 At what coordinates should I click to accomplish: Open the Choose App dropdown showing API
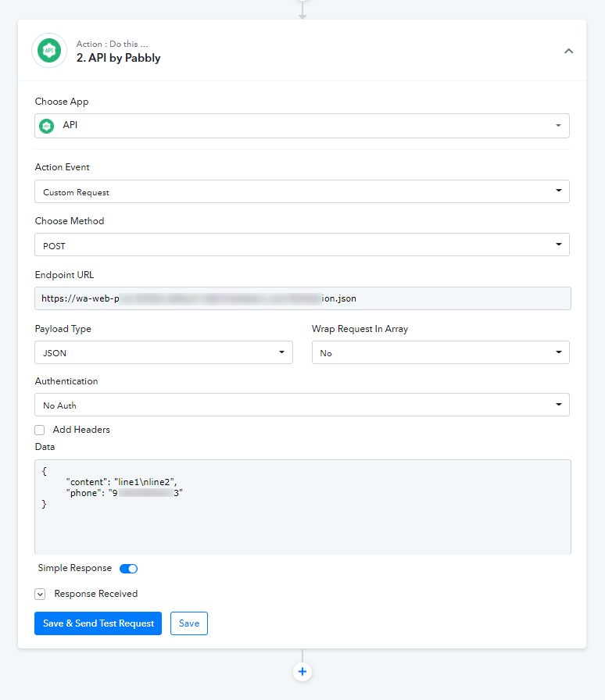[302, 126]
